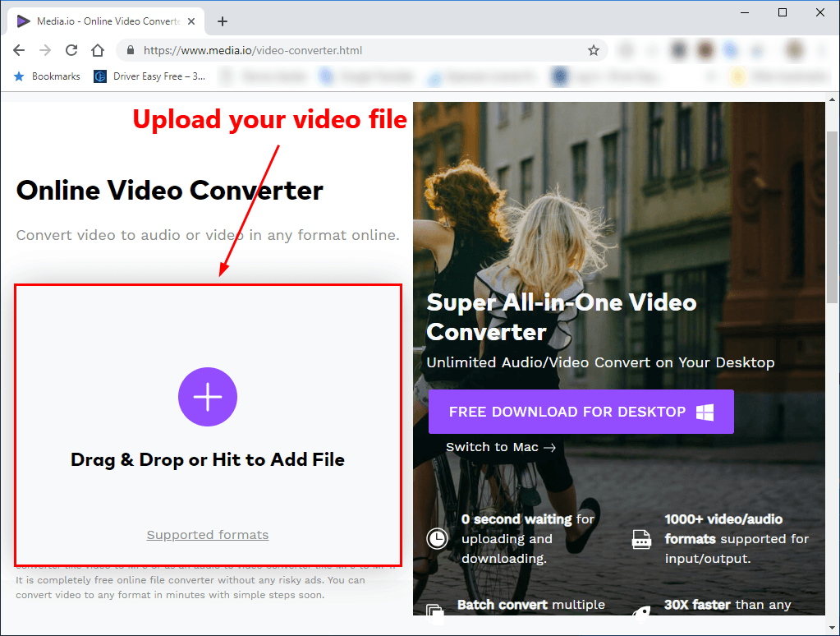This screenshot has width=840, height=636.
Task: Click the Super All-in-One Video Converter heading
Action: pos(561,317)
